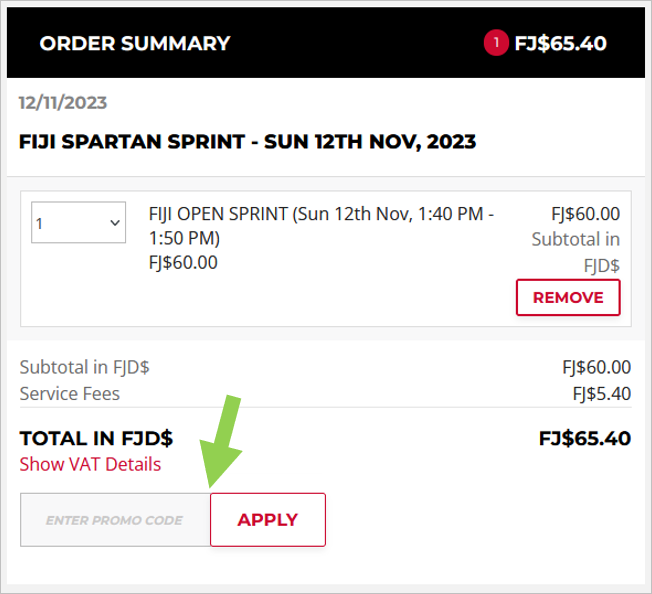Select the Fiji Spartan Sprint event title

tap(247, 142)
